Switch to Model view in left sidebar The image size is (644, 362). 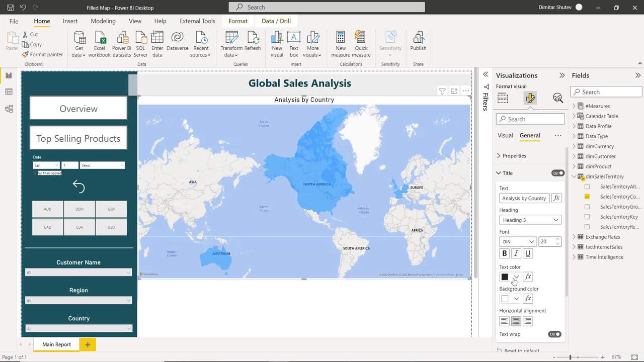tap(9, 109)
